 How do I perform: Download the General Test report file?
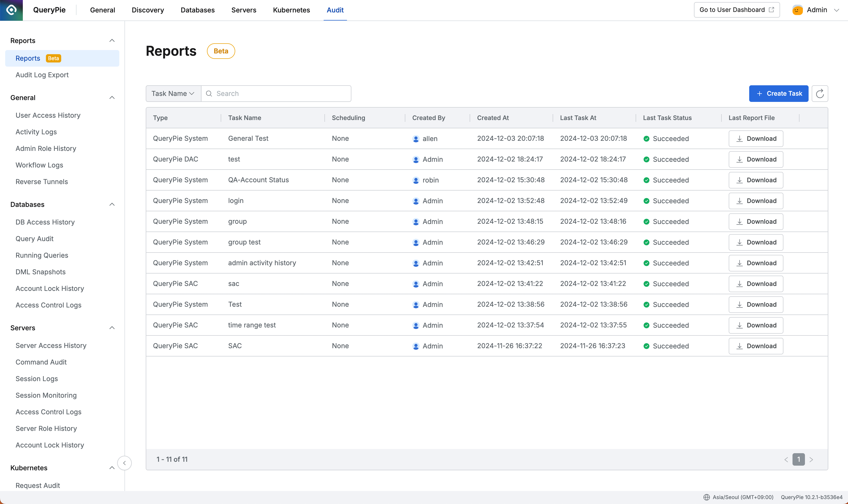[x=756, y=138]
